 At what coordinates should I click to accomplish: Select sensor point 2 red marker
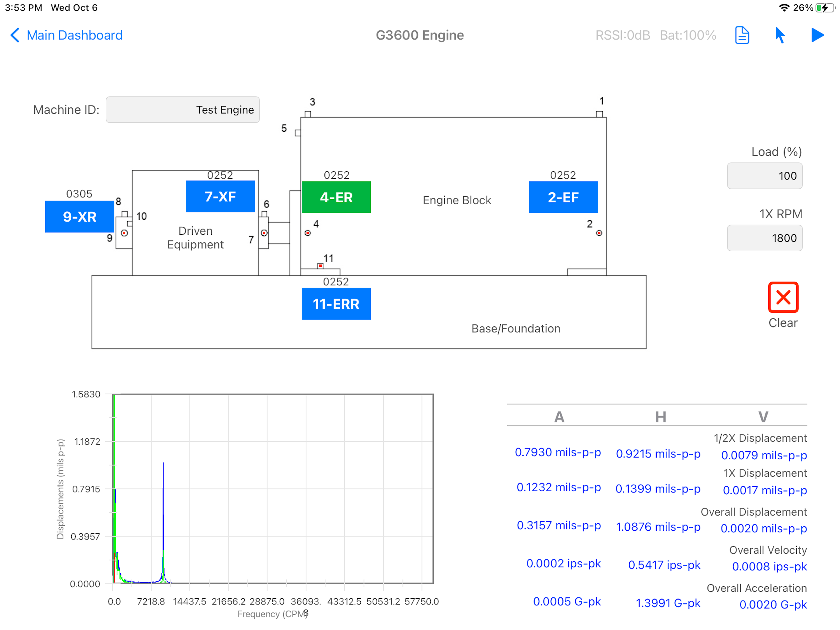[x=599, y=233]
